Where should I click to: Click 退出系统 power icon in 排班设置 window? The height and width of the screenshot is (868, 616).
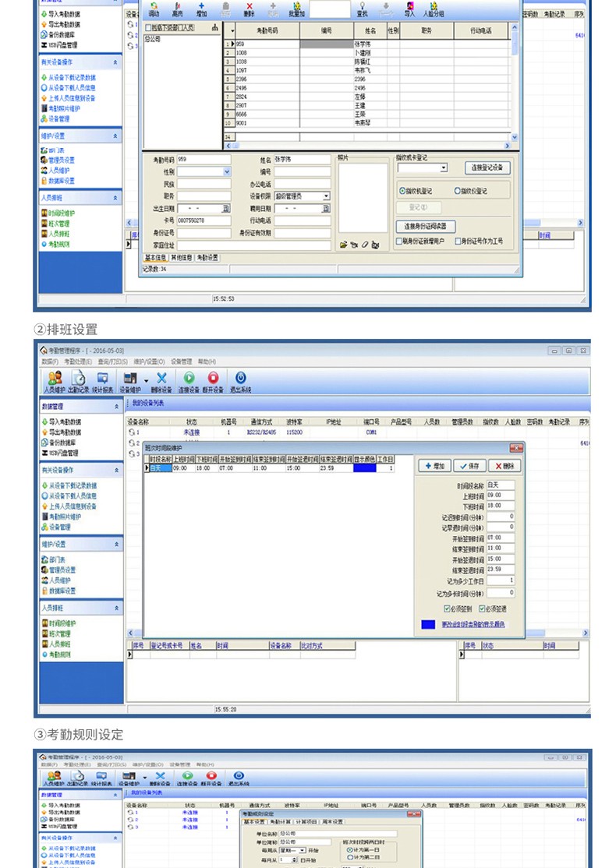[240, 378]
